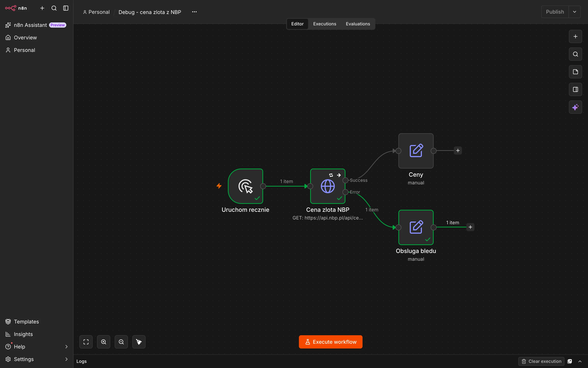
Task: Click Error output connector
Action: pos(345,192)
